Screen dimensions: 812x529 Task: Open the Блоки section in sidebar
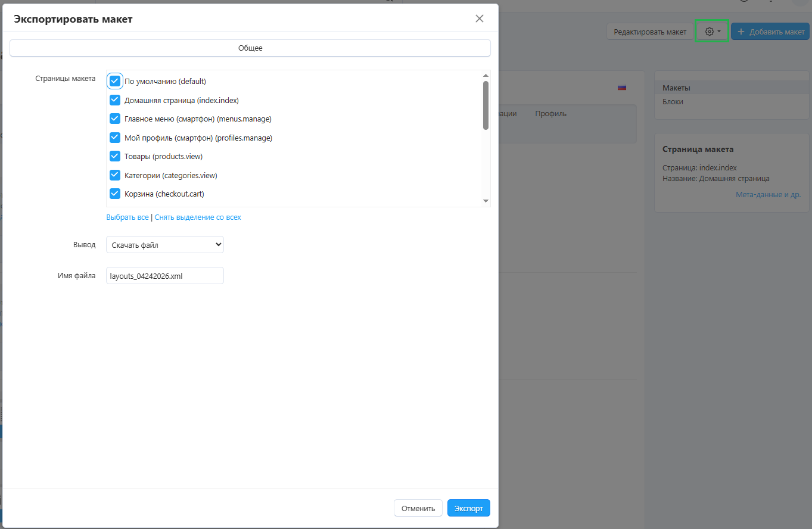click(x=673, y=102)
